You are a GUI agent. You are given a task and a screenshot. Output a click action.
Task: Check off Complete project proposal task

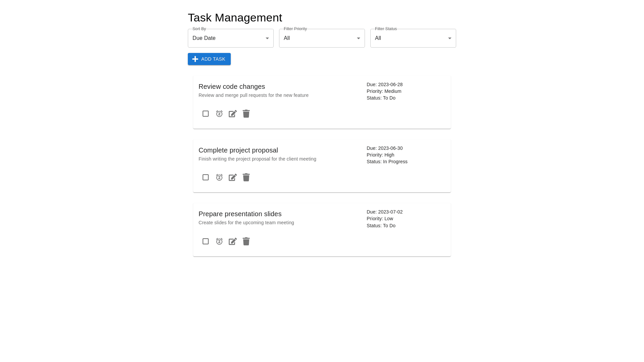206,177
